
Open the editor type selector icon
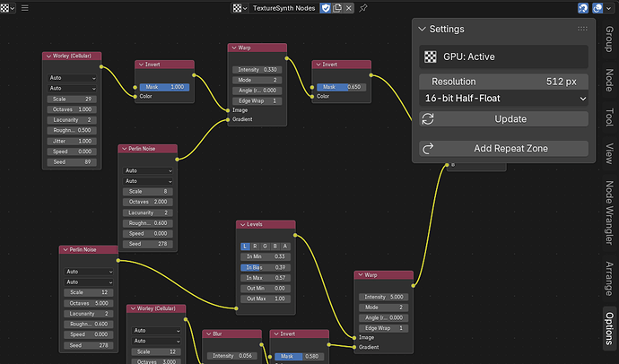pyautogui.click(x=7, y=8)
